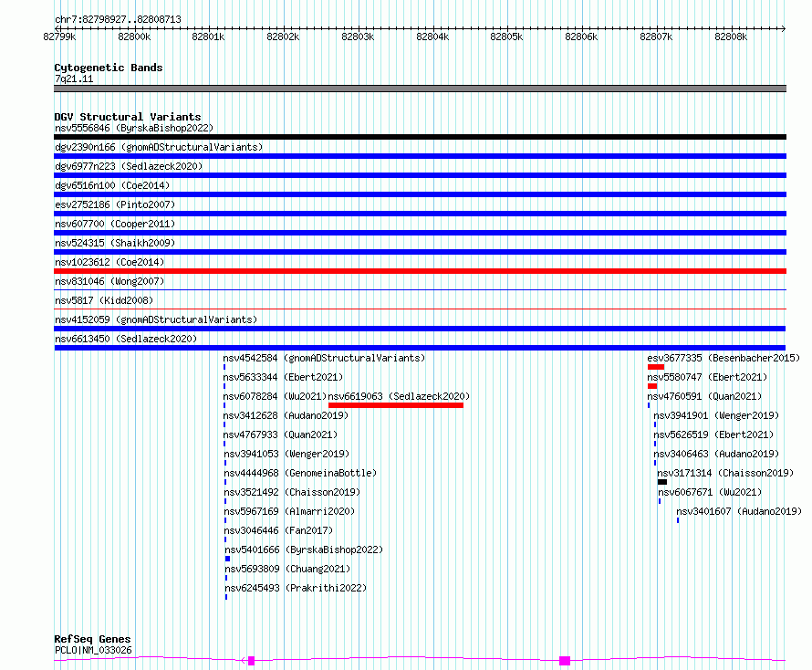Image resolution: width=812 pixels, height=670 pixels.
Task: Click the red nsv1023612 variant bar
Action: (420, 271)
